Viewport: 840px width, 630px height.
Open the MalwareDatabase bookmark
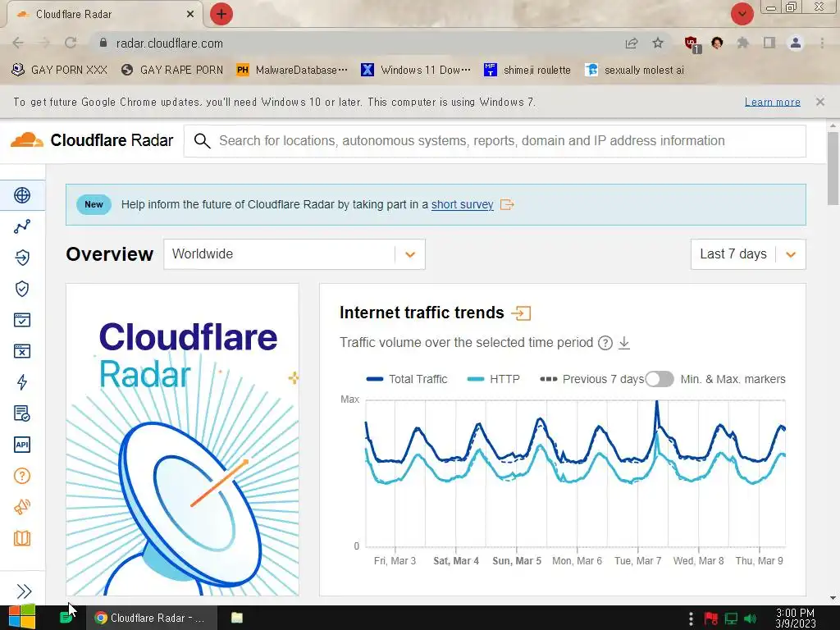[x=292, y=71]
